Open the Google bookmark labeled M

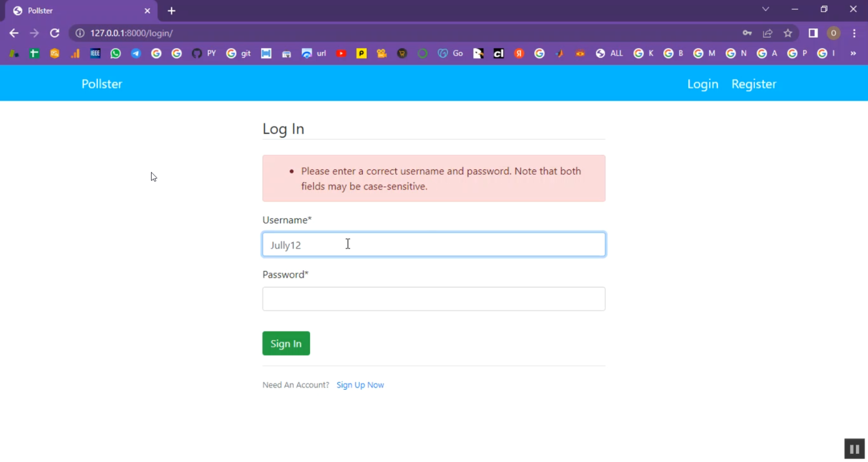tap(704, 53)
